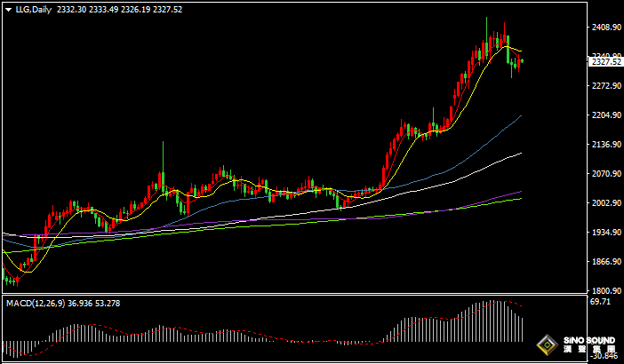Click the white moving average line end
Viewport: 624px width, 364px height.
click(x=520, y=153)
